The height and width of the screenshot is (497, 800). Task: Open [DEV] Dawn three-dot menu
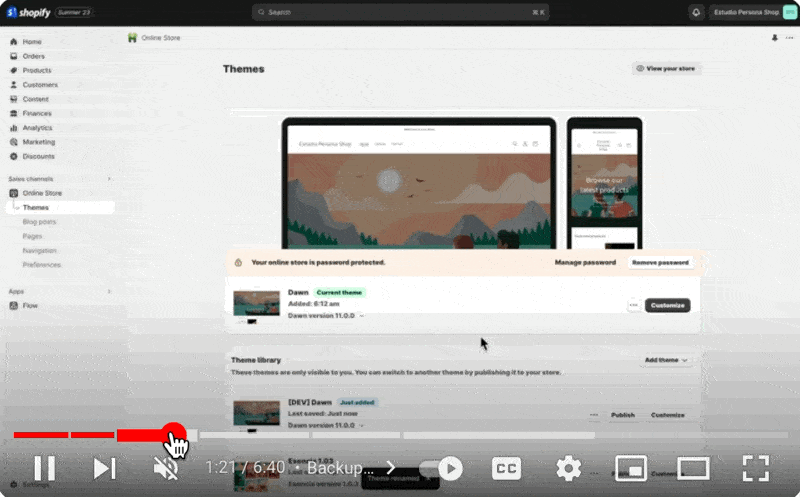pos(594,415)
